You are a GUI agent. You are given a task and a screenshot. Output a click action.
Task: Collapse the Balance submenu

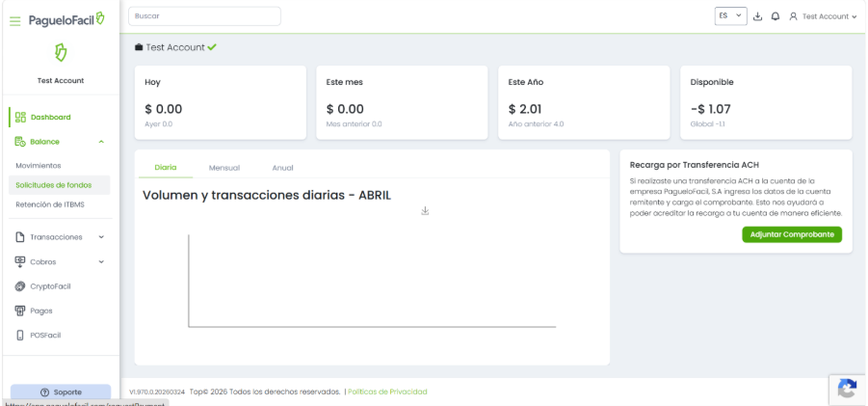[x=101, y=142]
